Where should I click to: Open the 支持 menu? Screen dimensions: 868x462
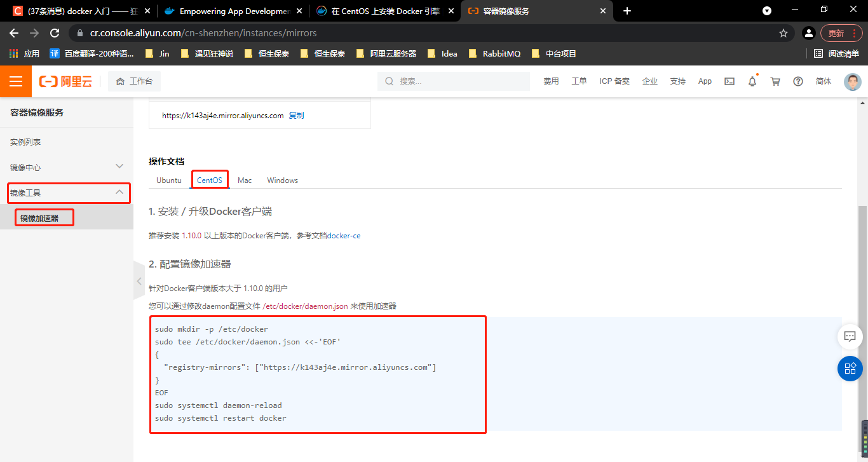click(x=678, y=81)
